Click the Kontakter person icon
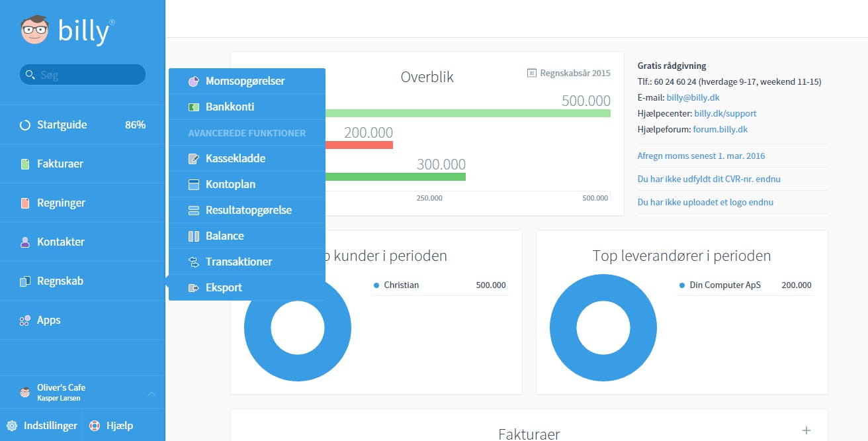 point(25,242)
